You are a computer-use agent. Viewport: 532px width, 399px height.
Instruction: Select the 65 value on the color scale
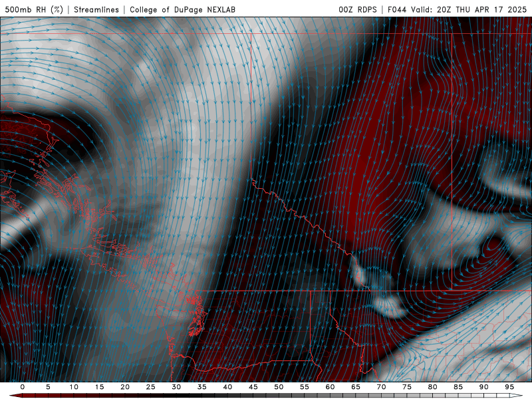(x=356, y=387)
